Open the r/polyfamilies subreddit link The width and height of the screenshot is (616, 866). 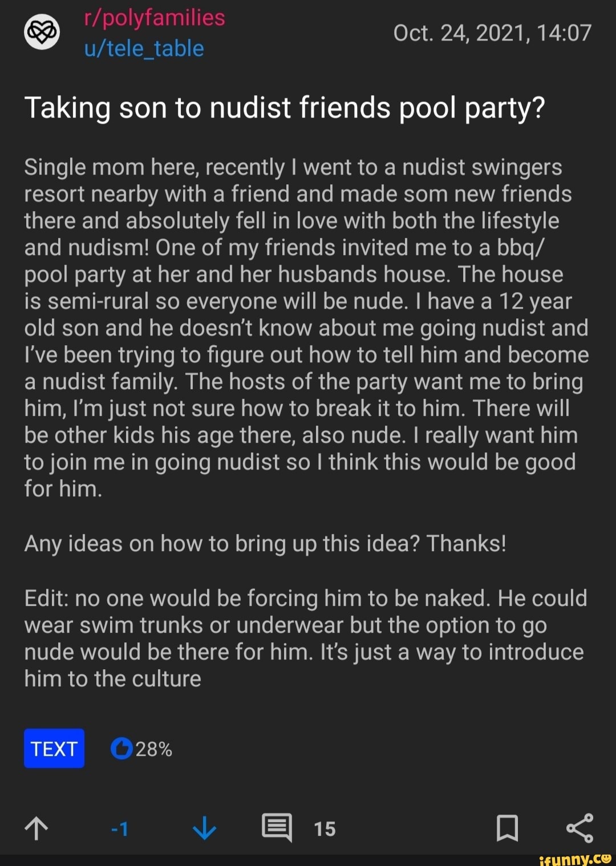pos(155,18)
